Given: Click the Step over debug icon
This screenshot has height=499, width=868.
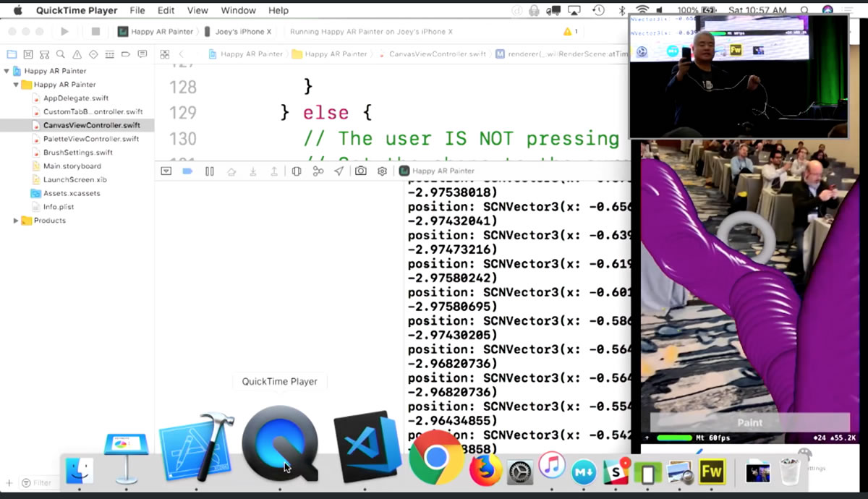Looking at the screenshot, I should pos(231,171).
